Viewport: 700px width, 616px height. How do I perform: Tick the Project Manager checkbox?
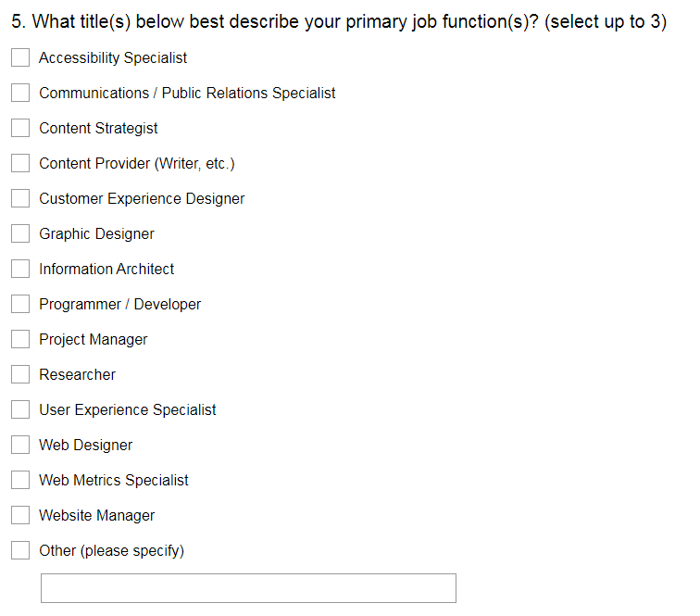[x=20, y=339]
